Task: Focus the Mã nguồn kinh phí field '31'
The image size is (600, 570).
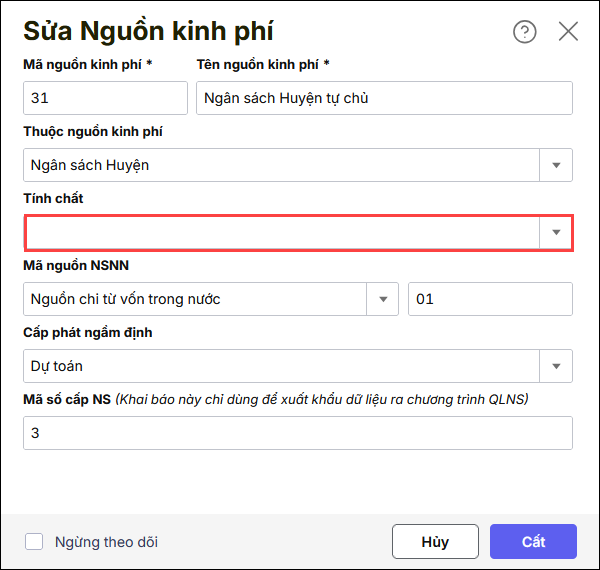Action: [105, 98]
